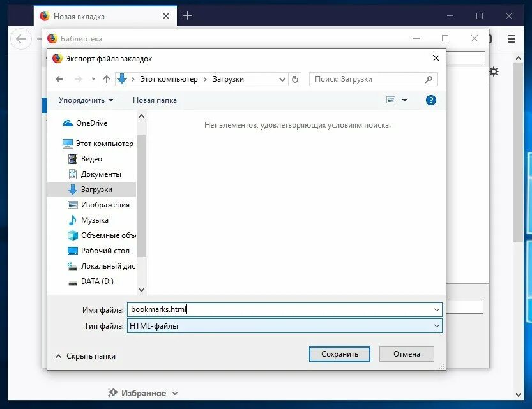The image size is (532, 409).
Task: Click the navigation pane scroll down arrow
Action: [142, 290]
